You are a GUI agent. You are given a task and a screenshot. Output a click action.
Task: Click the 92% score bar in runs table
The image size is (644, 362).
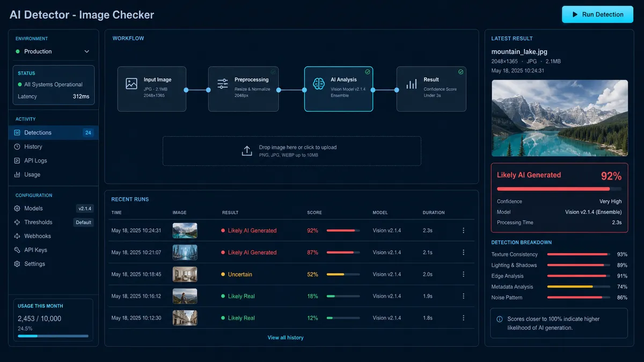pos(343,231)
